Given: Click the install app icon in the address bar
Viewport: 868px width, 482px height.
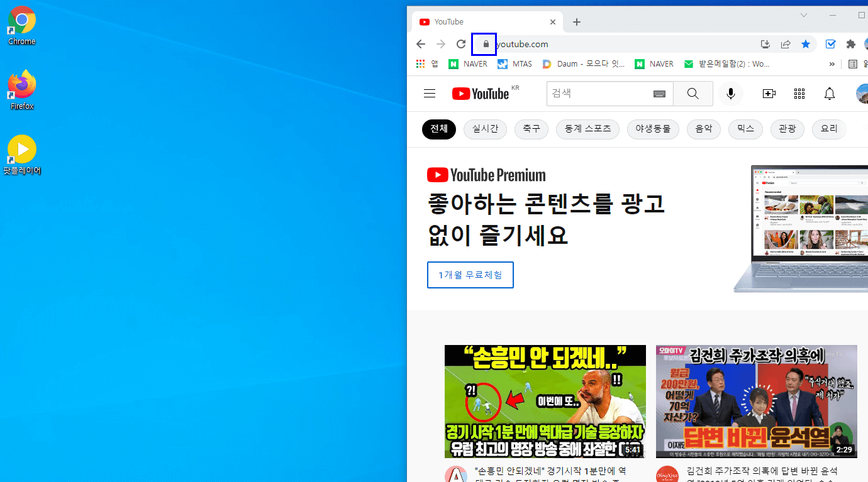Looking at the screenshot, I should click(765, 44).
